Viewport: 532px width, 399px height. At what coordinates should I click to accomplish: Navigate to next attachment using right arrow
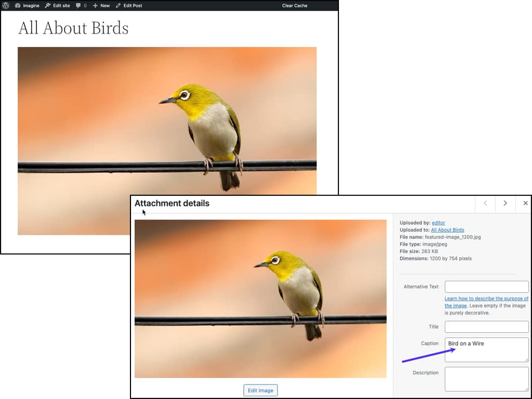505,203
